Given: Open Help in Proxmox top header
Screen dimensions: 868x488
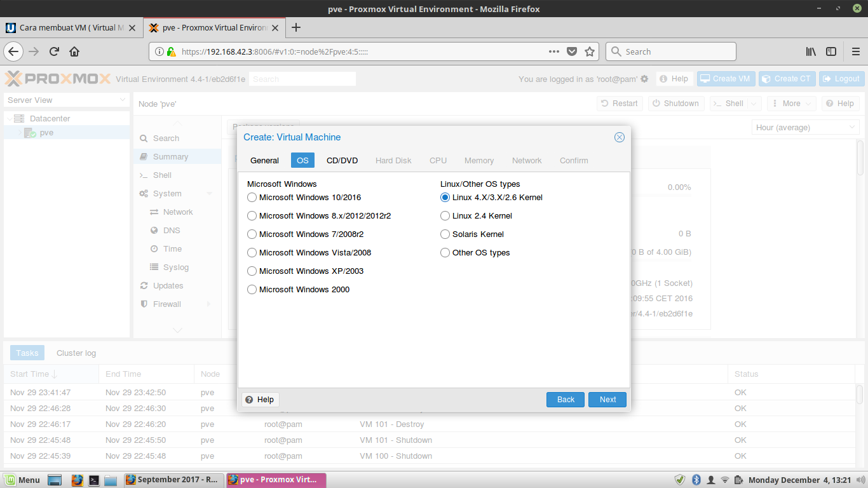Looking at the screenshot, I should pyautogui.click(x=674, y=79).
